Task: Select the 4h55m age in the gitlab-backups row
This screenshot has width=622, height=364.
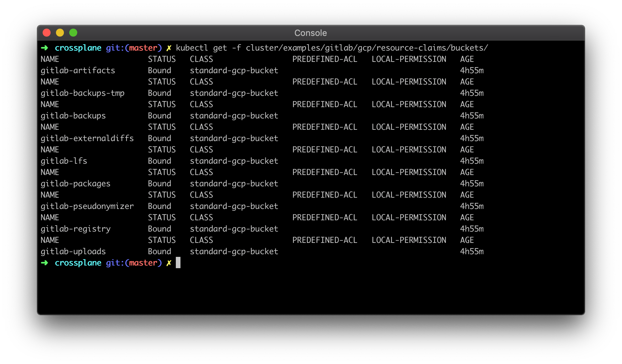Action: click(x=472, y=116)
